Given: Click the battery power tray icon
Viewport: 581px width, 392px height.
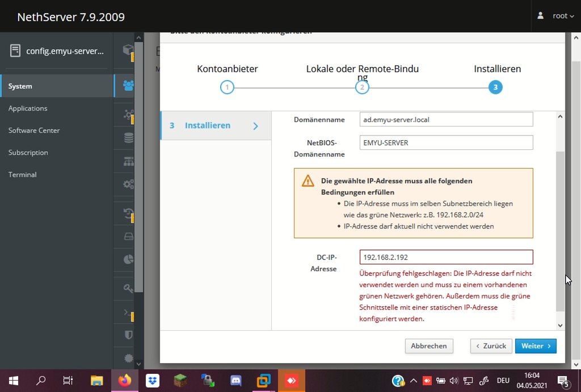Looking at the screenshot, I should [440, 381].
